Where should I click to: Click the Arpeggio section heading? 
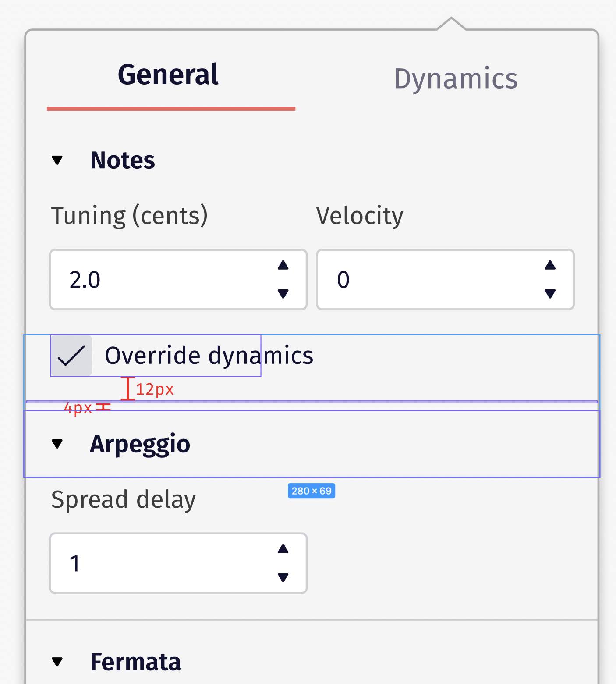point(140,444)
